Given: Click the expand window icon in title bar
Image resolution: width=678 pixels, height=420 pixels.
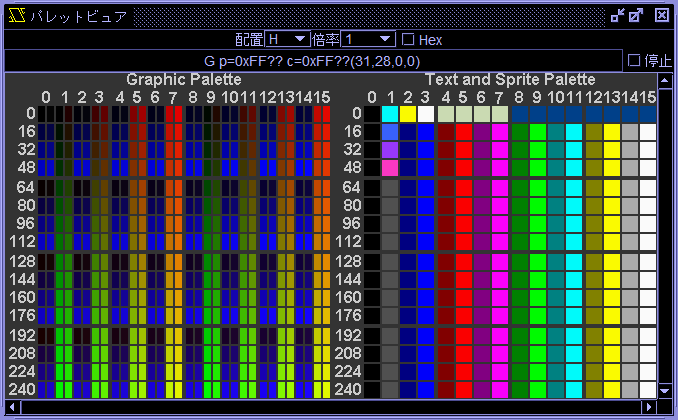Looking at the screenshot, I should (637, 15).
